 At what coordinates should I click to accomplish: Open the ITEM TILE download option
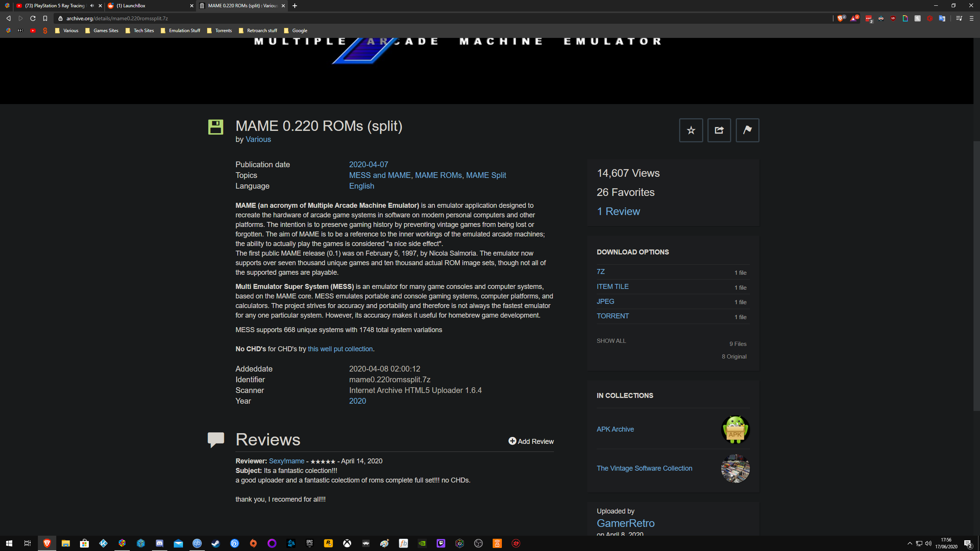pos(612,287)
